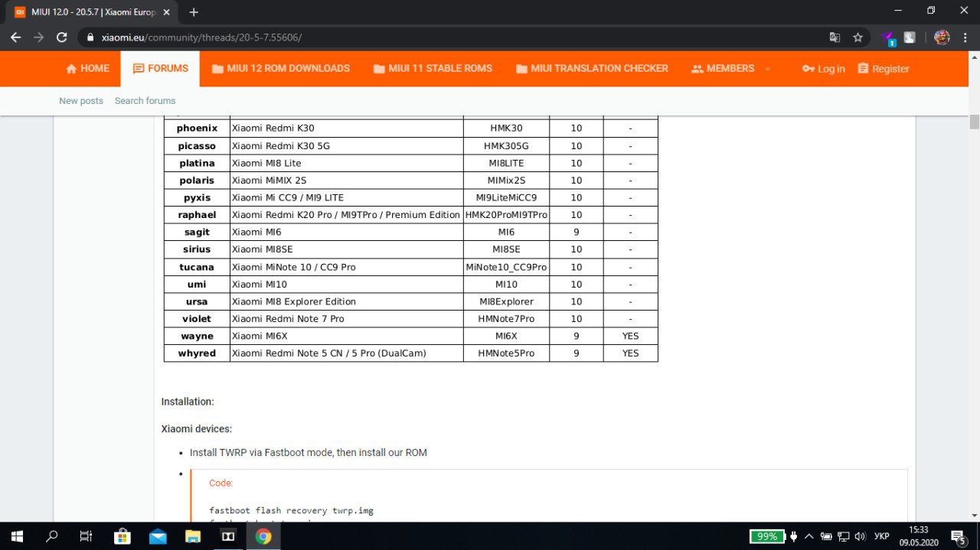This screenshot has height=550, width=980.
Task: Click phoenix codename cell
Action: click(x=197, y=129)
